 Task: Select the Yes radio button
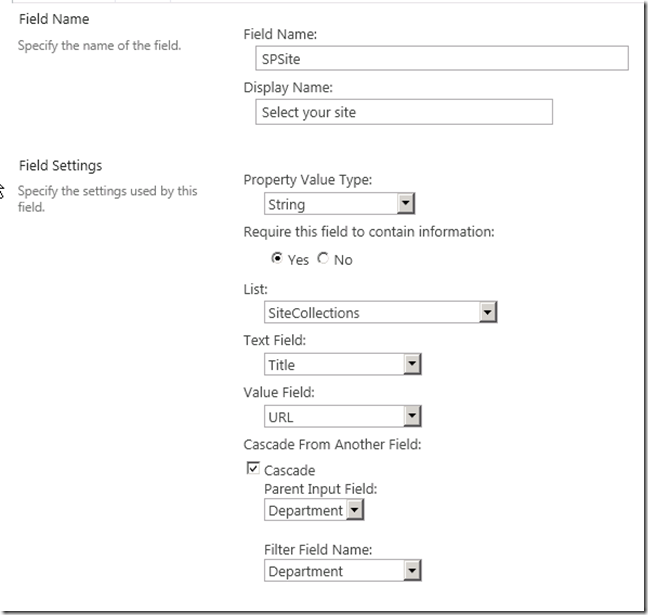pos(277,258)
